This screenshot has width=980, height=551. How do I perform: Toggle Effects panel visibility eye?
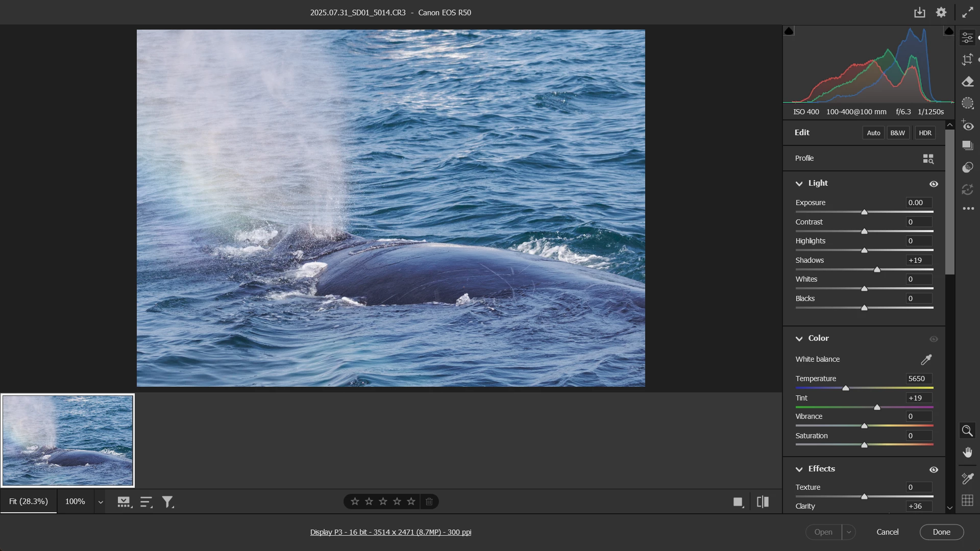(934, 470)
